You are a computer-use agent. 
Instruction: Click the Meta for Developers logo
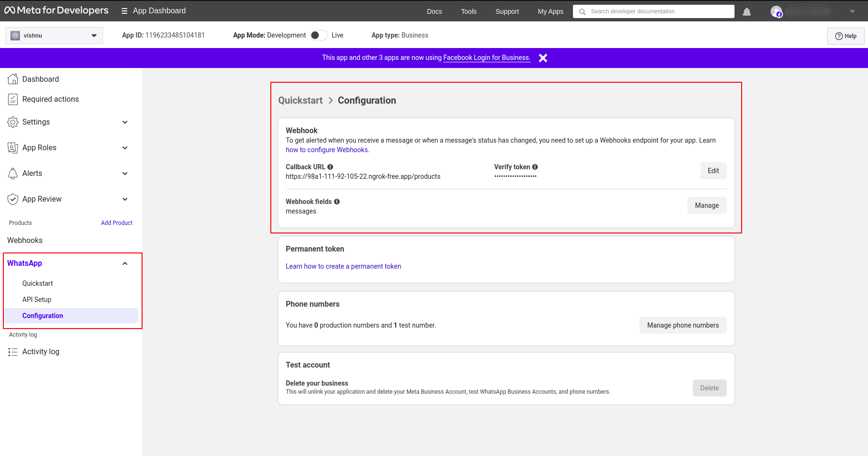(57, 10)
